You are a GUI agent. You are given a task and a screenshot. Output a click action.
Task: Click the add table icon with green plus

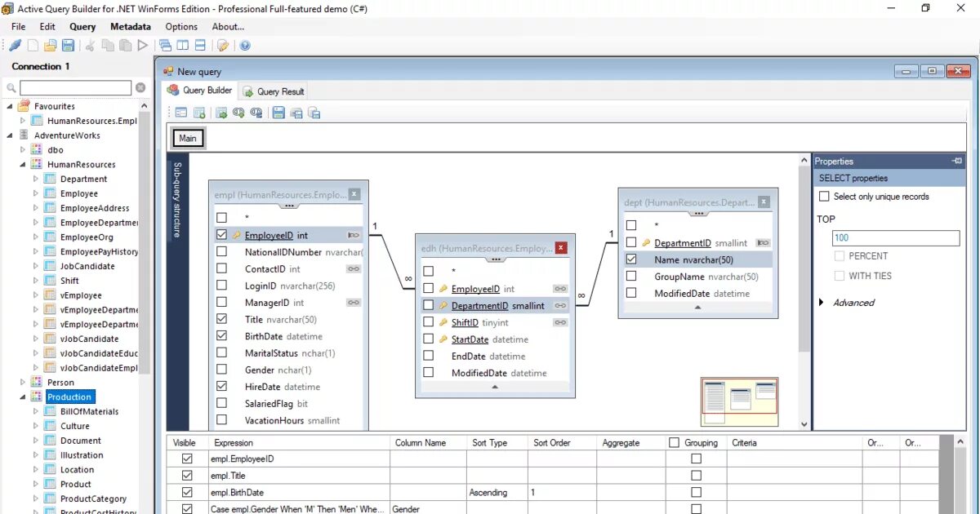pos(198,113)
